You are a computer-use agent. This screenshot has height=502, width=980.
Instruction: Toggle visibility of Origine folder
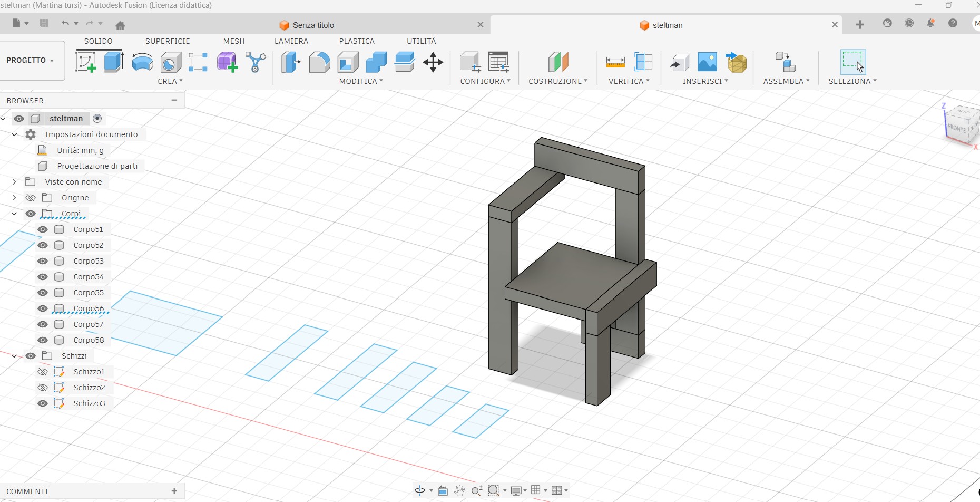point(31,198)
